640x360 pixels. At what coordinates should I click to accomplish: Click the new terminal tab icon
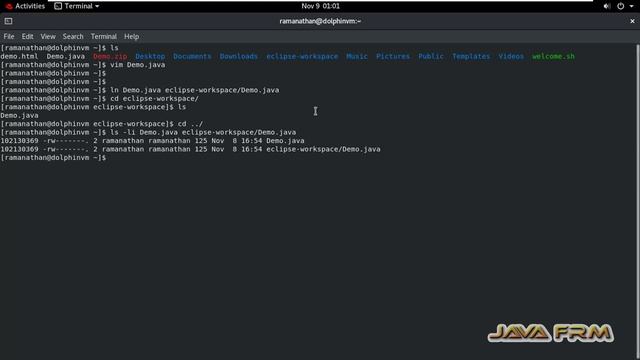8,21
